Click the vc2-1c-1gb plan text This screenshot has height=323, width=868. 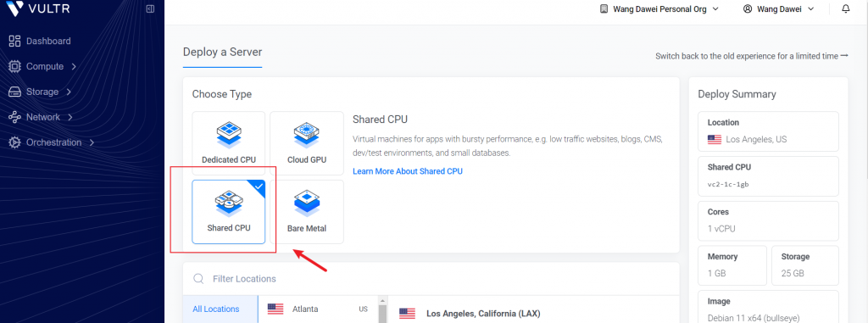728,184
